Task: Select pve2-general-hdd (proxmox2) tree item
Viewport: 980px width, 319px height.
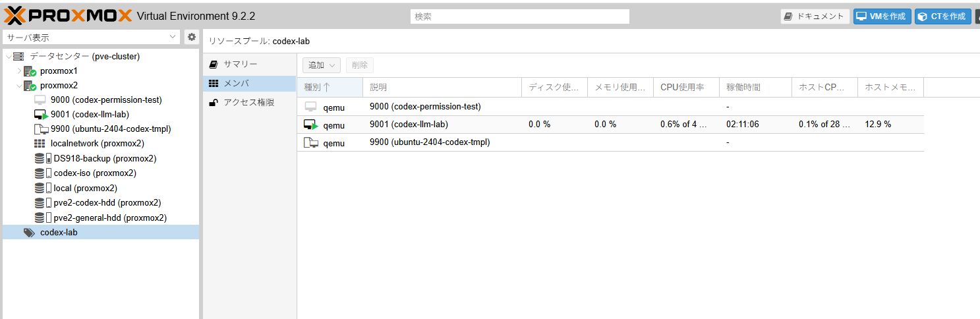Action: (110, 217)
